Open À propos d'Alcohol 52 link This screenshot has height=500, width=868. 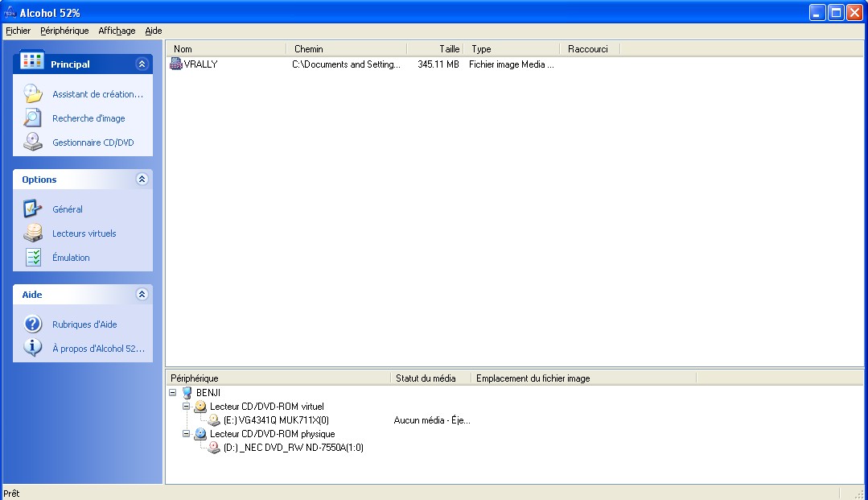(x=98, y=349)
